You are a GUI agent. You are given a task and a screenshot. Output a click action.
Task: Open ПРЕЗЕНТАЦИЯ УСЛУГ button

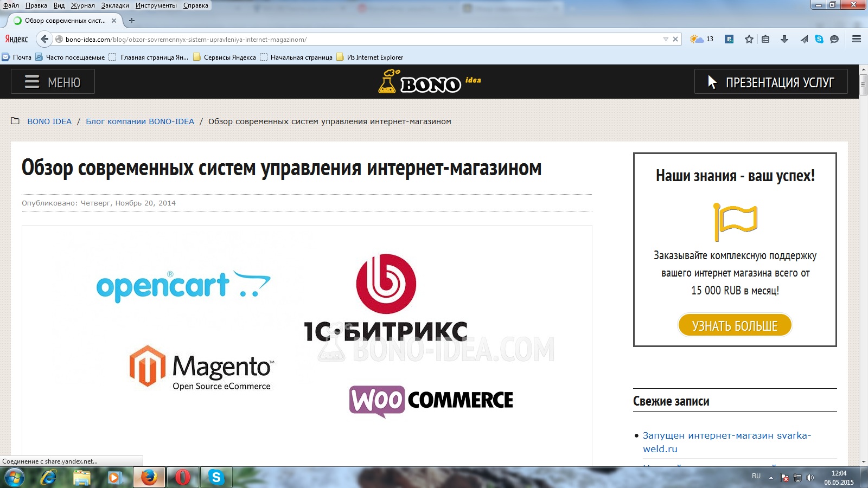pyautogui.click(x=771, y=82)
